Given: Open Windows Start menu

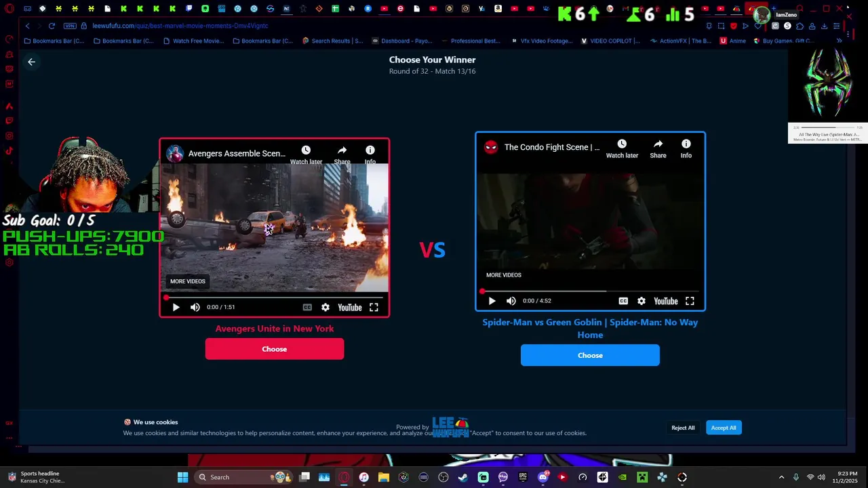Looking at the screenshot, I should point(182,477).
